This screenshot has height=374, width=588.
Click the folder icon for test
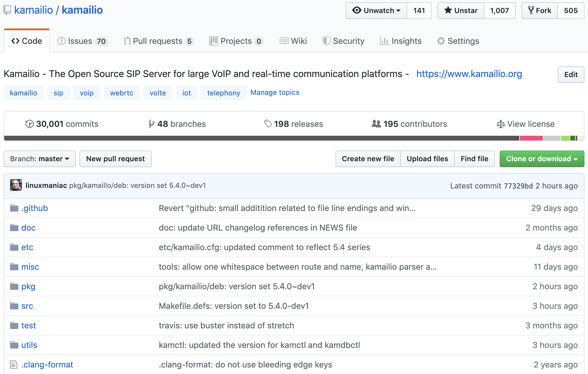[x=14, y=326]
